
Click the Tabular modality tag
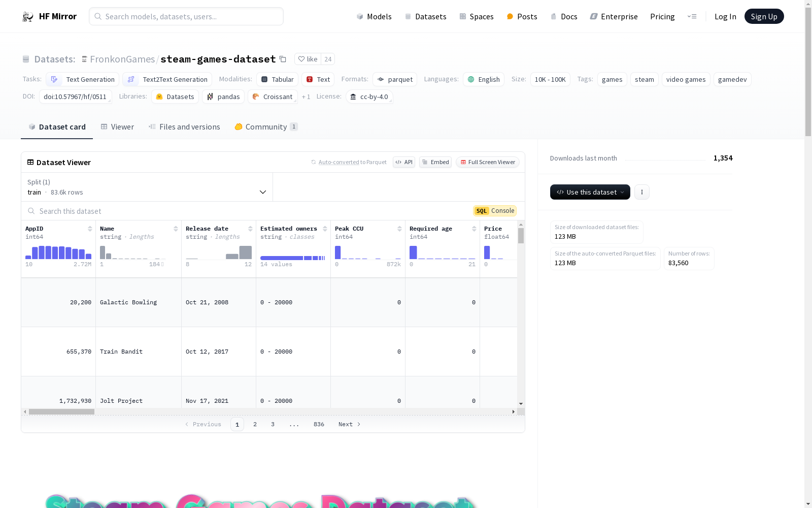[277, 79]
